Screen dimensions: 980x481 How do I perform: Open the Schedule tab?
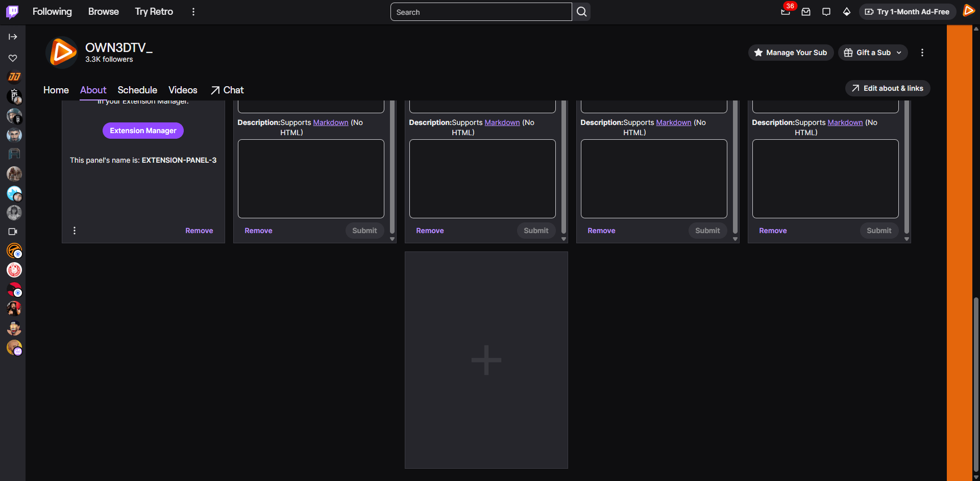137,90
